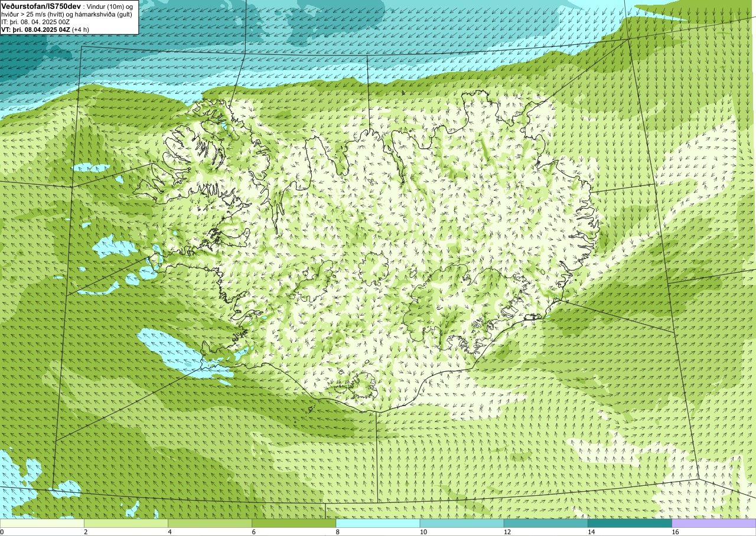Image resolution: width=756 pixels, height=536 pixels.
Task: Click the legend scale label "2"
Action: pyautogui.click(x=86, y=532)
